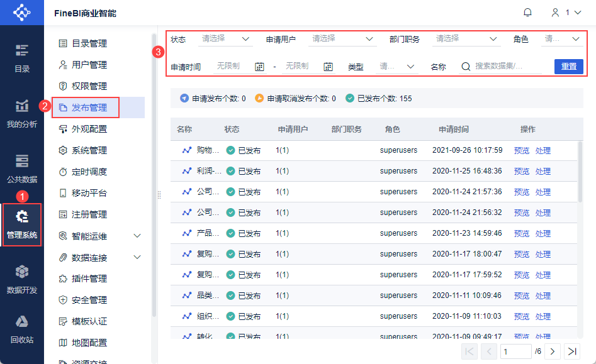The height and width of the screenshot is (364, 596).
Task: Click the 申请发布个数 status icon
Action: [x=184, y=98]
